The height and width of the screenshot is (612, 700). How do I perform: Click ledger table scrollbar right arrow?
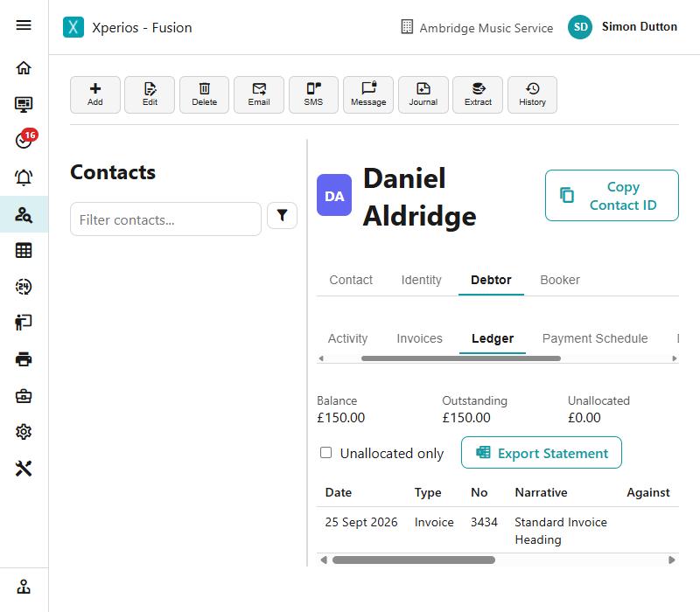tap(671, 560)
